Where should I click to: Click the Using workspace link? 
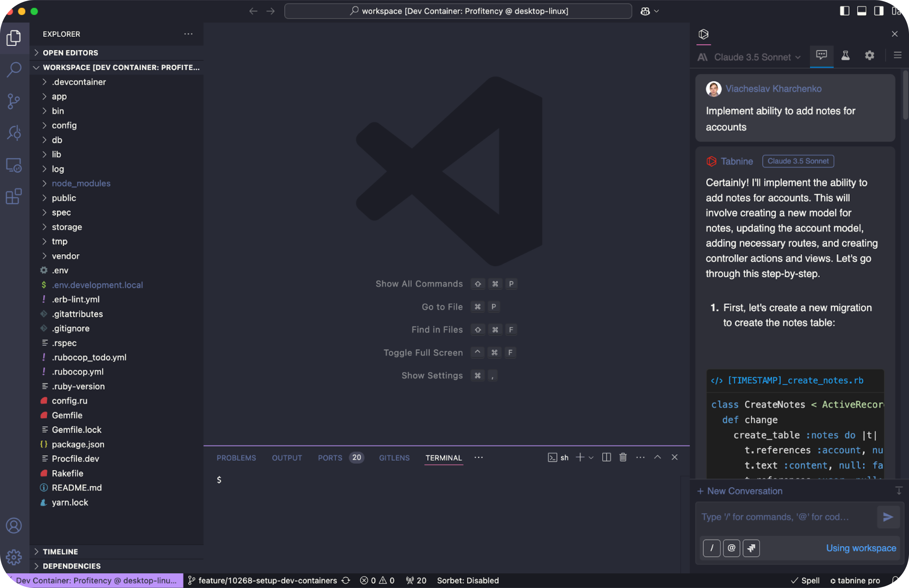(861, 548)
